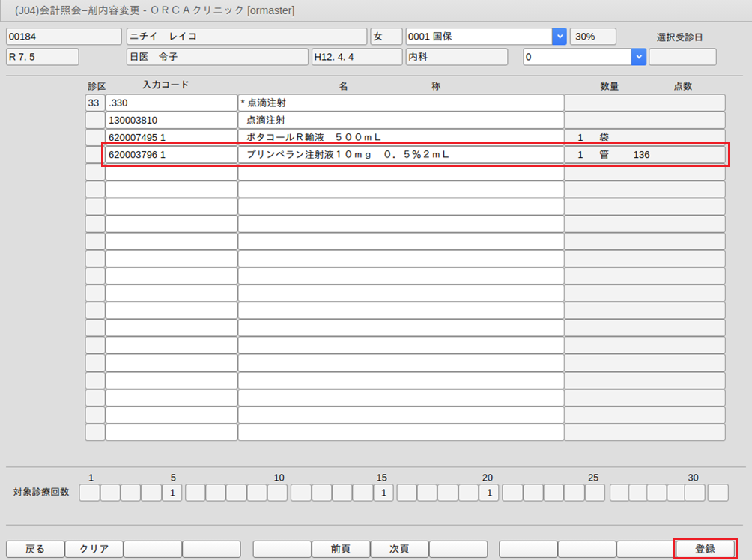Click the 内科 department field
752x560 pixels.
(456, 57)
